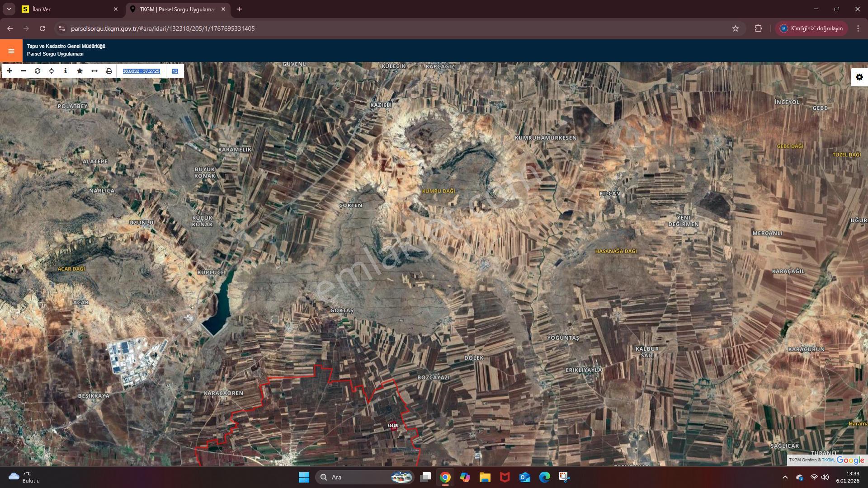Go back to the previous page
Image resolution: width=868 pixels, height=488 pixels.
10,28
